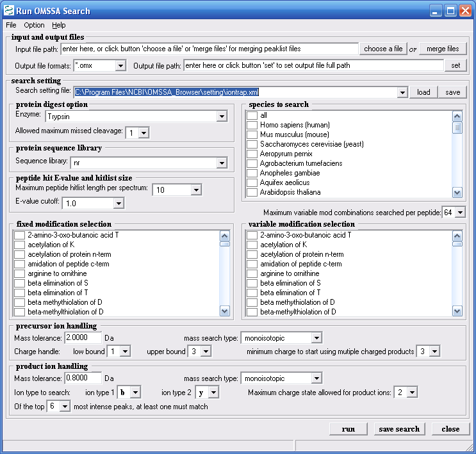Check variable modification 'acetylation of protein n-term'
The width and height of the screenshot is (476, 454).
(x=252, y=255)
